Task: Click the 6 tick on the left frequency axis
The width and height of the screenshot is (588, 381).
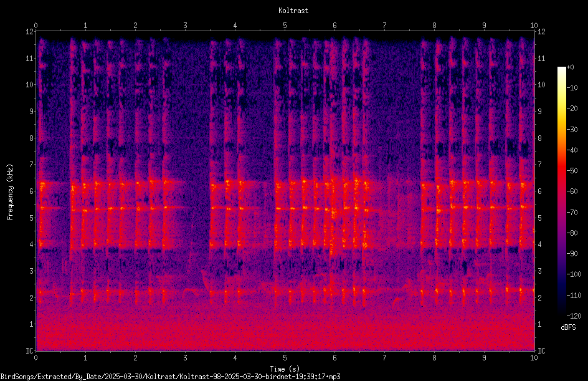Action: [x=31, y=191]
